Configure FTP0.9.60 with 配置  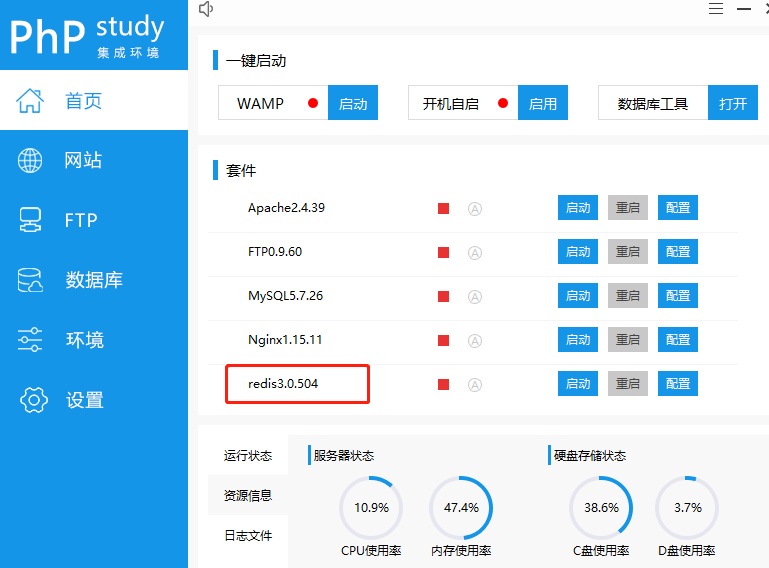tap(678, 252)
